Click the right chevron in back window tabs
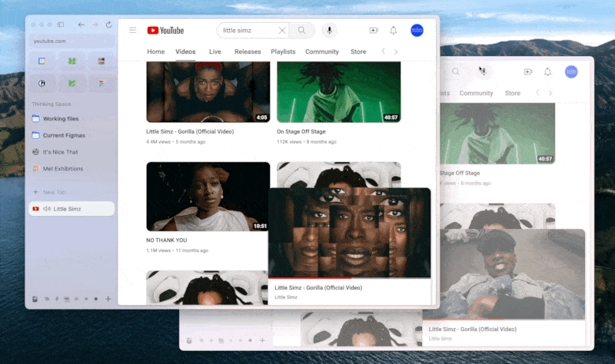Image resolution: width=615 pixels, height=364 pixels. [550, 93]
